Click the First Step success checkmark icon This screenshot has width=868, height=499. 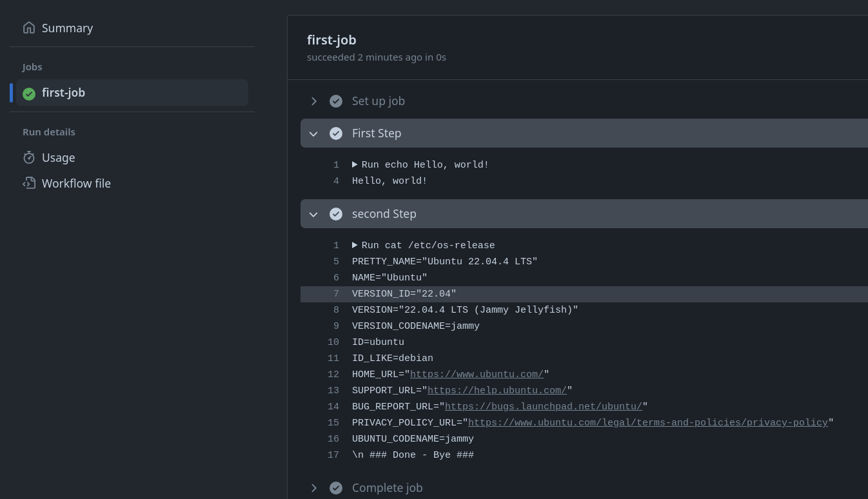335,133
